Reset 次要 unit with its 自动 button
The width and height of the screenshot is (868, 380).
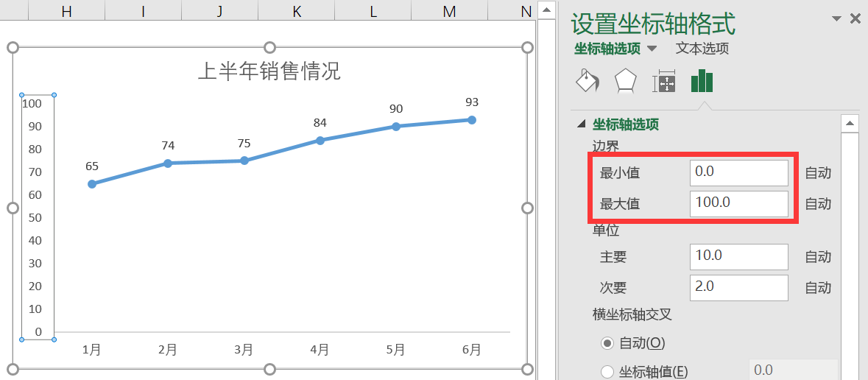[818, 288]
